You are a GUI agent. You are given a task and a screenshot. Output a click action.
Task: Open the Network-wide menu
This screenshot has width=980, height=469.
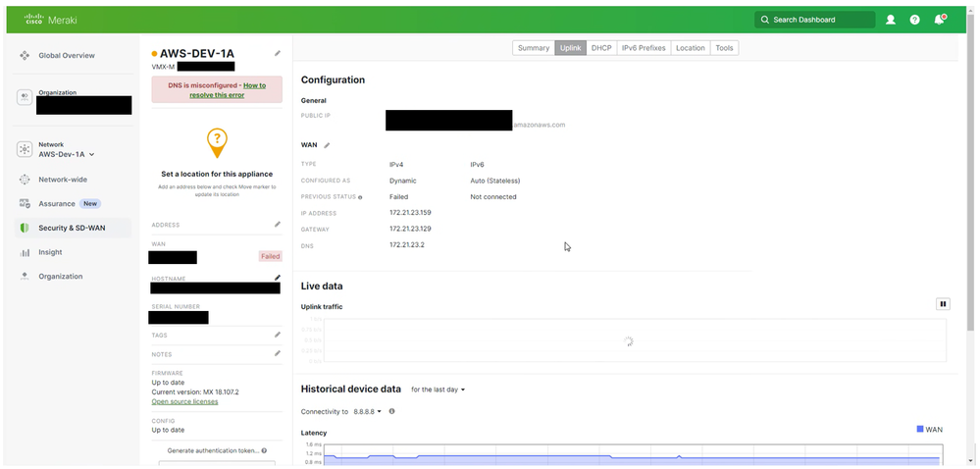[x=63, y=180]
